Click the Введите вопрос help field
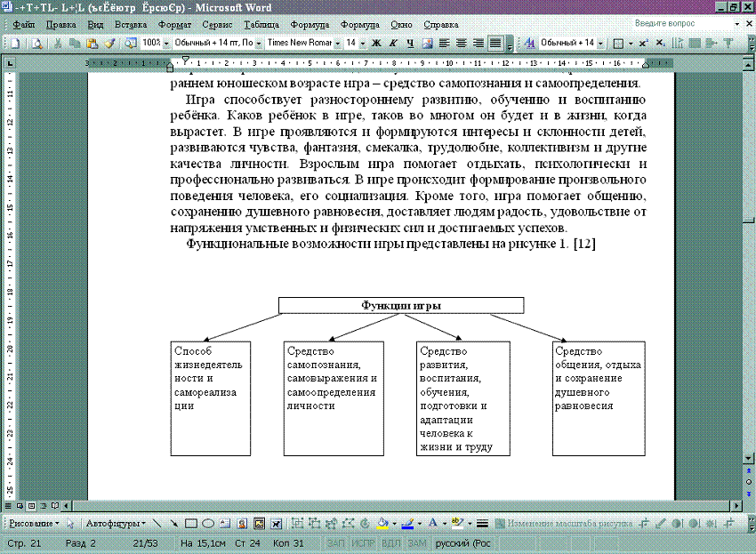756x554 pixels. 676,23
